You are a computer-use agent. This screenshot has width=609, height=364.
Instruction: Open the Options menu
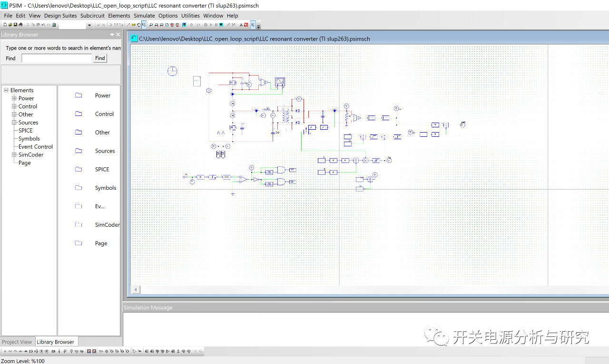(168, 16)
